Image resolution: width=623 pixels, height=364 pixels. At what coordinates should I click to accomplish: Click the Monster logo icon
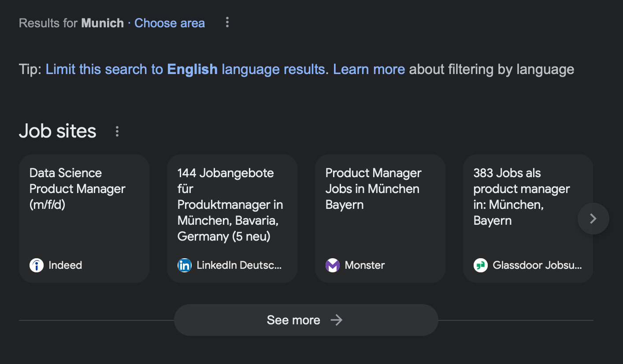pyautogui.click(x=333, y=265)
